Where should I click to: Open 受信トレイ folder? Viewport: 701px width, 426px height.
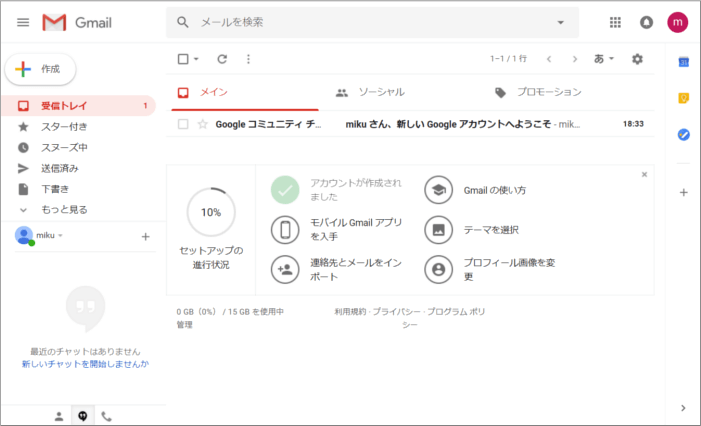pyautogui.click(x=79, y=105)
